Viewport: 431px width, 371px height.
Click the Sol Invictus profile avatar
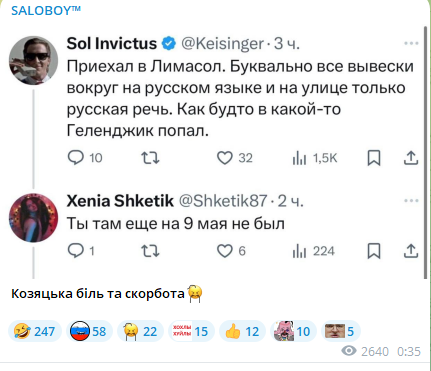pos(33,60)
